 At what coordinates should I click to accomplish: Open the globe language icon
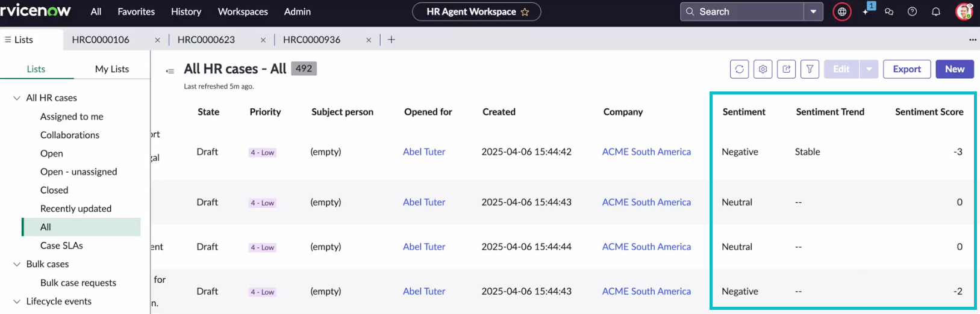(x=841, y=11)
